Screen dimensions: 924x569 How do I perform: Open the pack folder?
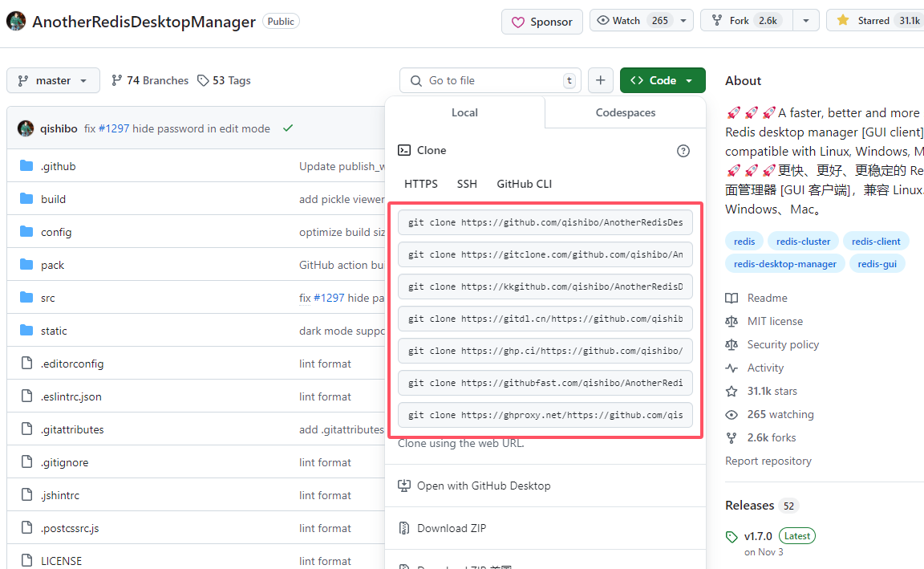(x=52, y=266)
